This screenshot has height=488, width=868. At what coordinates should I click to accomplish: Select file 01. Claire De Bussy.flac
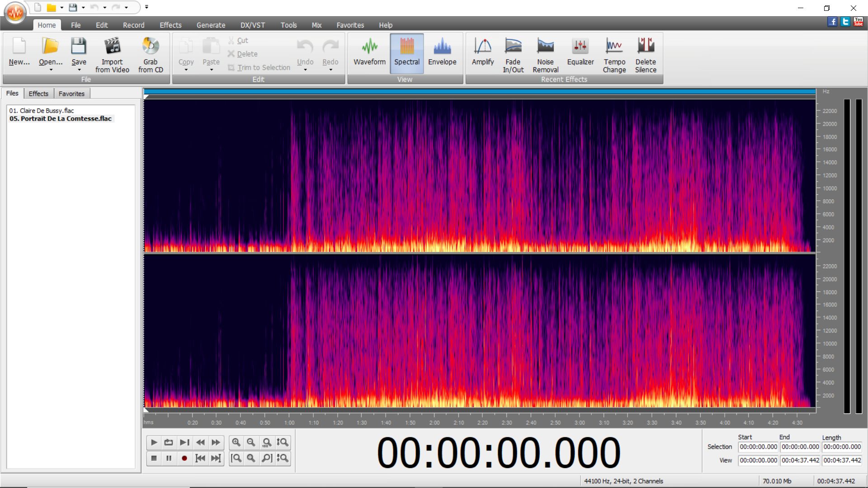[x=42, y=111]
